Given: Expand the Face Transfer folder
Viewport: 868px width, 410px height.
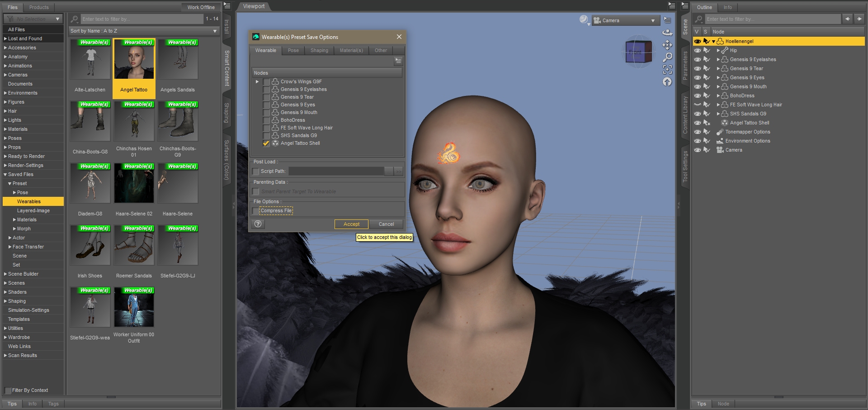Looking at the screenshot, I should tap(10, 247).
